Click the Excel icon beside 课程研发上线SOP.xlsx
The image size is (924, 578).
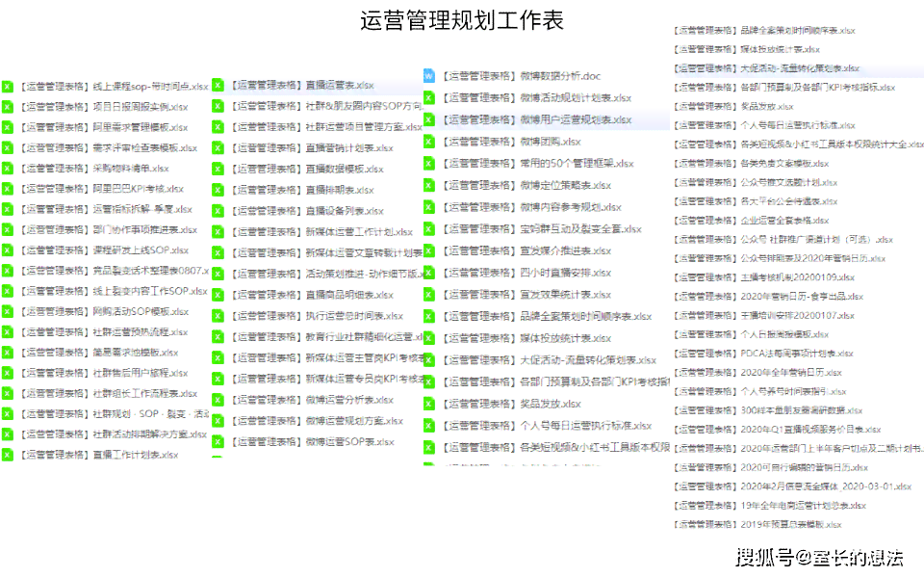(x=7, y=250)
